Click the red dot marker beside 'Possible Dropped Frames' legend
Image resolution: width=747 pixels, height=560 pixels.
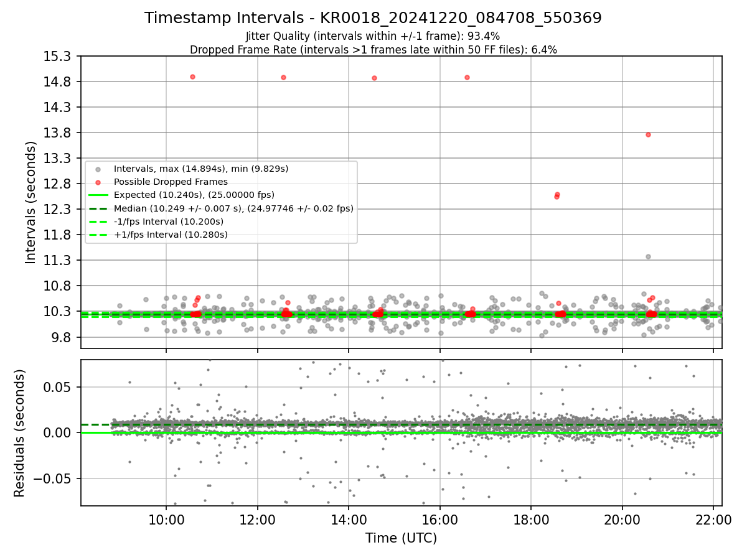pos(98,182)
